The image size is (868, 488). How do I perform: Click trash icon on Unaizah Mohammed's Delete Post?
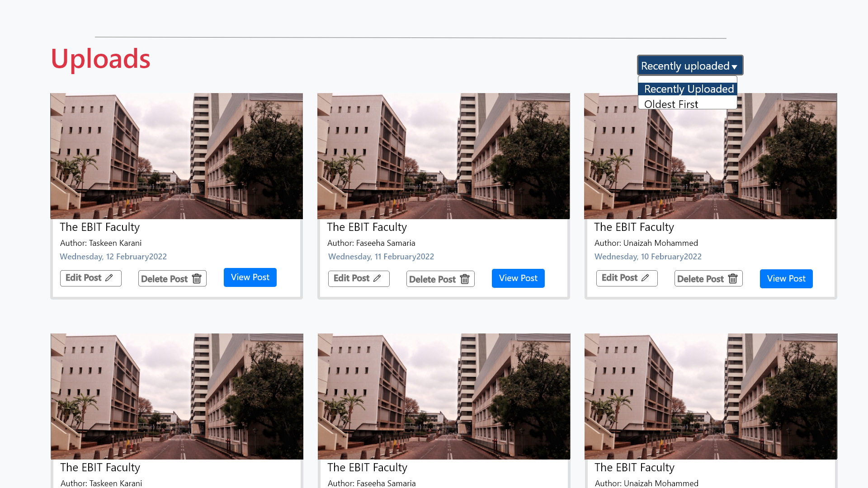pos(733,279)
